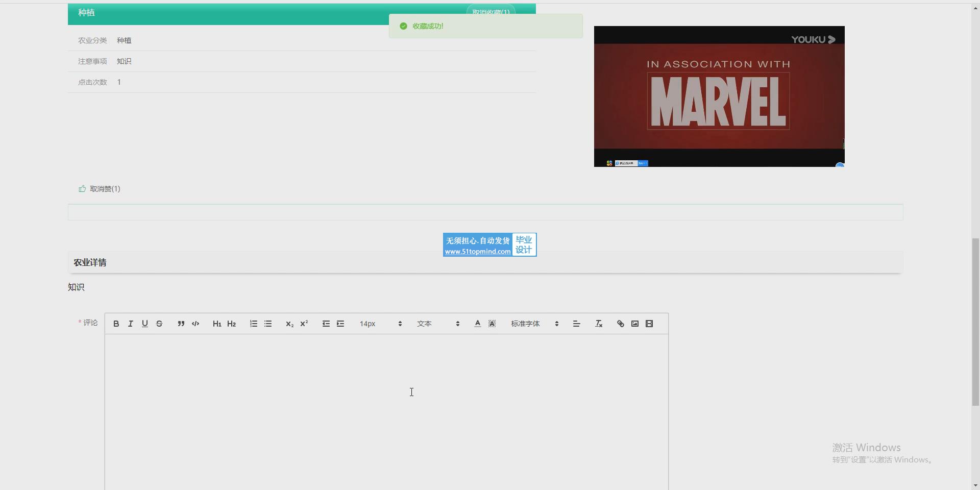Image resolution: width=980 pixels, height=490 pixels.
Task: Open the 文本 paragraph style dropdown
Action: pyautogui.click(x=438, y=324)
